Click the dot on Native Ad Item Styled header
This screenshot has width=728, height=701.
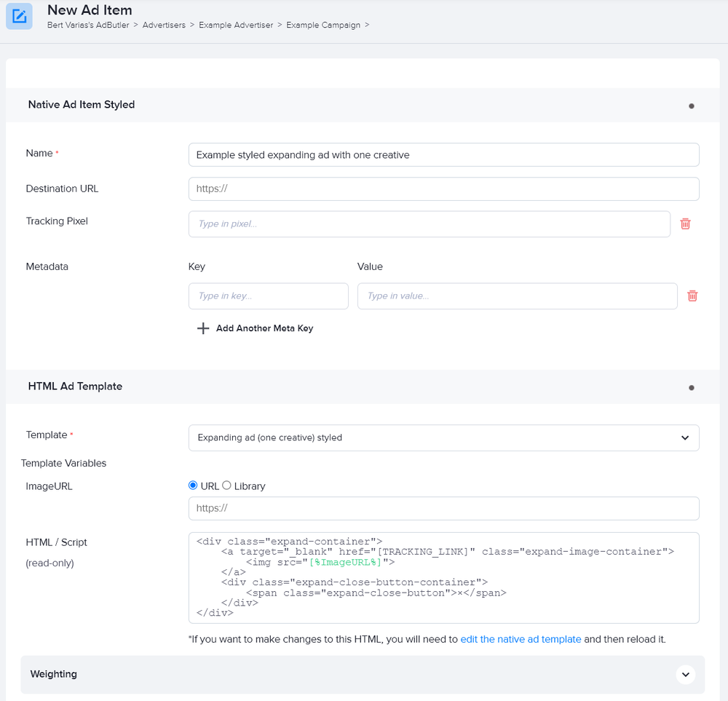tap(692, 106)
